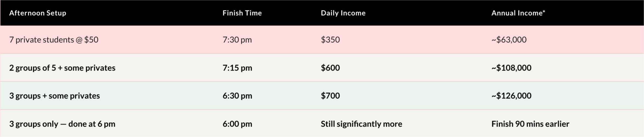Click the 6:30 pm finish time
644x137 pixels.
(237, 96)
